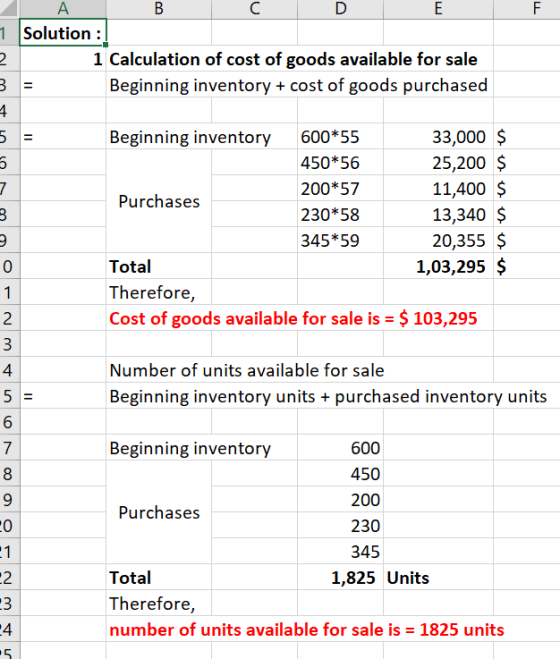Click the bold $ sign next to 1,03,295
560x659 pixels.
pos(501,266)
